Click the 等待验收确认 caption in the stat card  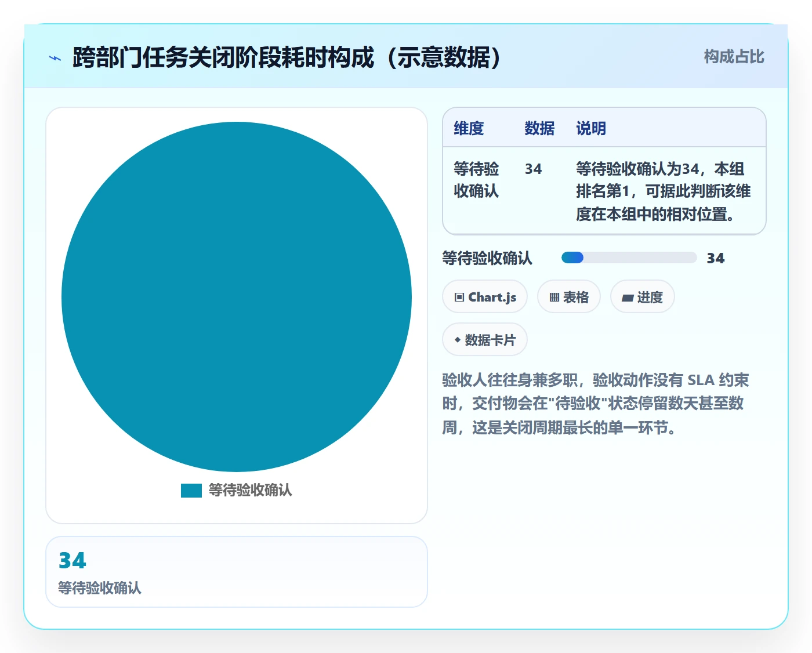100,588
